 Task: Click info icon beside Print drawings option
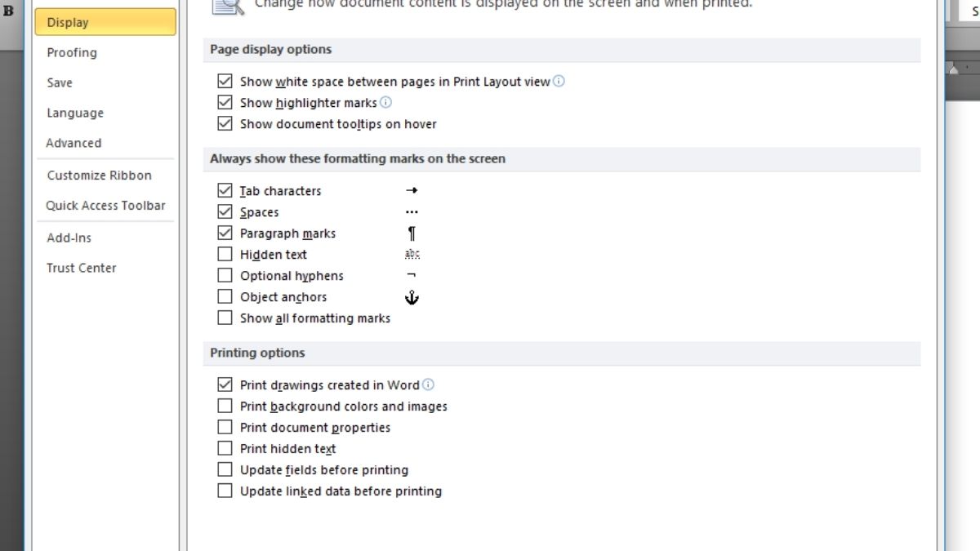(x=428, y=384)
